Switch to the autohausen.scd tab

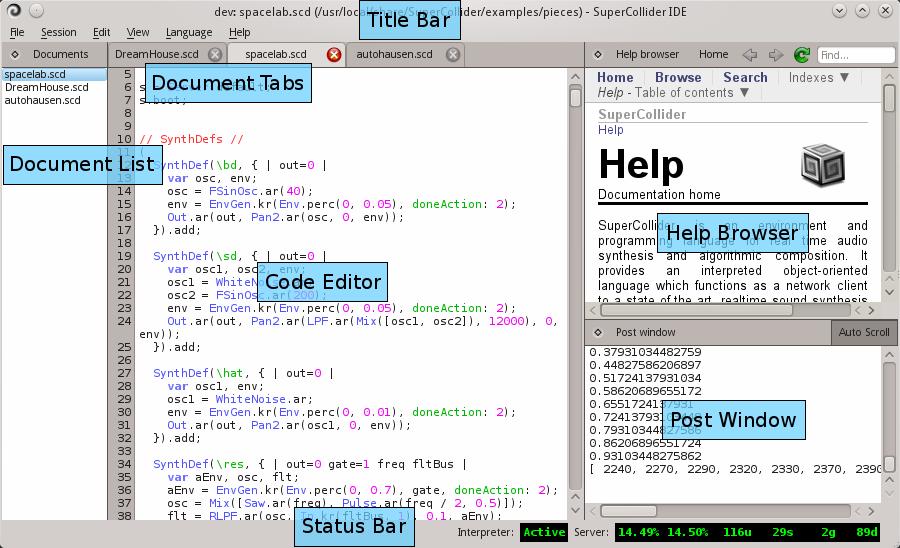394,55
